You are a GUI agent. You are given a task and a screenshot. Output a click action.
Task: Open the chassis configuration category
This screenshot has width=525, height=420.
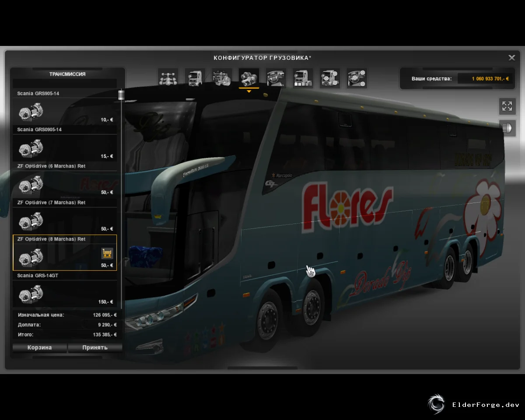pos(168,78)
